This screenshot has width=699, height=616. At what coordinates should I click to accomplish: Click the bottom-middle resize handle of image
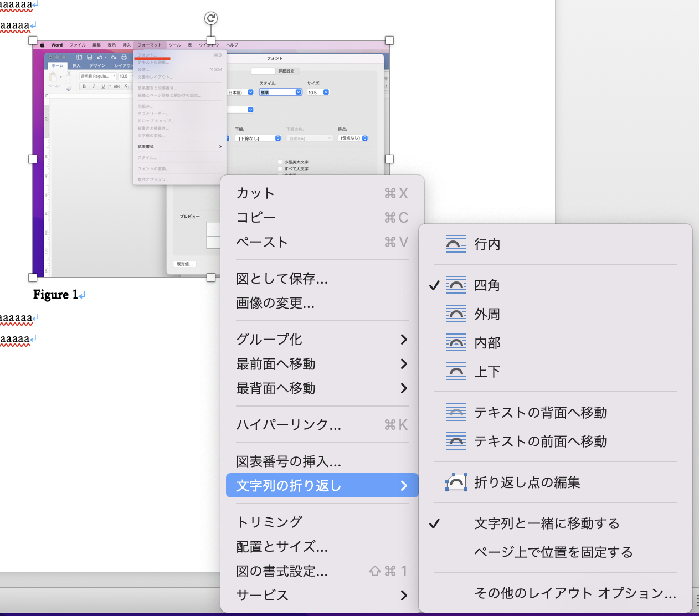coord(211,278)
